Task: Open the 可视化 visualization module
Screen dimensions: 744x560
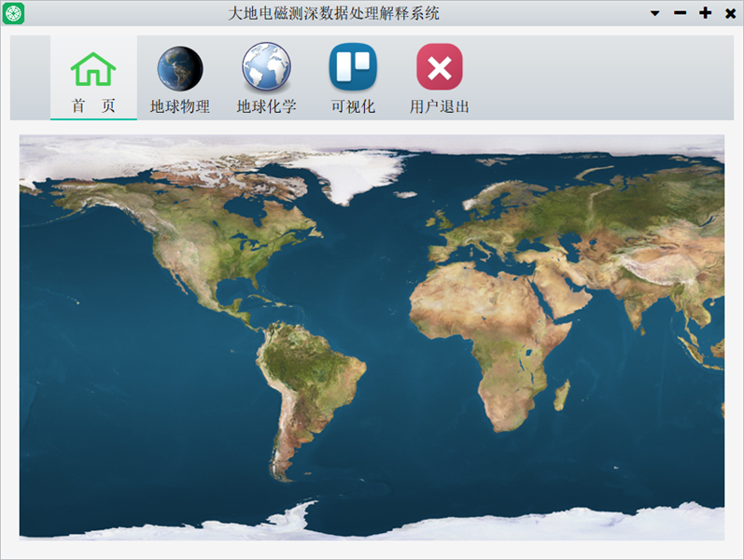Action: [x=353, y=77]
